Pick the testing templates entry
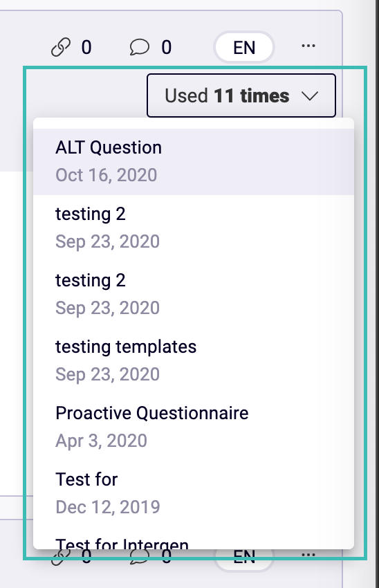 coord(194,360)
